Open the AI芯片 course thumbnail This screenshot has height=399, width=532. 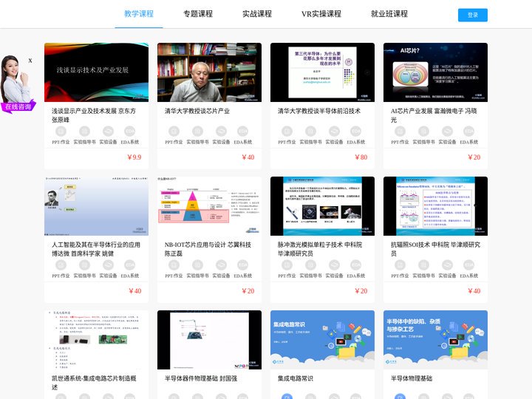[435, 72]
